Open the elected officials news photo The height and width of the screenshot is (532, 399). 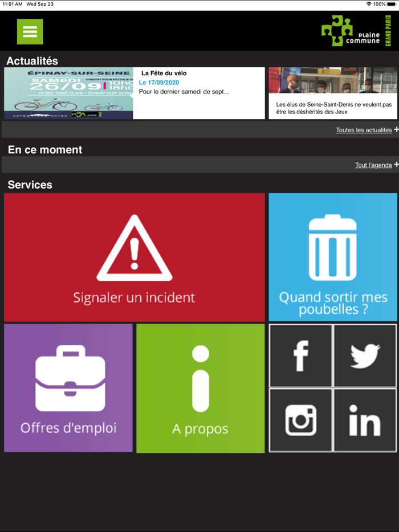(x=333, y=80)
